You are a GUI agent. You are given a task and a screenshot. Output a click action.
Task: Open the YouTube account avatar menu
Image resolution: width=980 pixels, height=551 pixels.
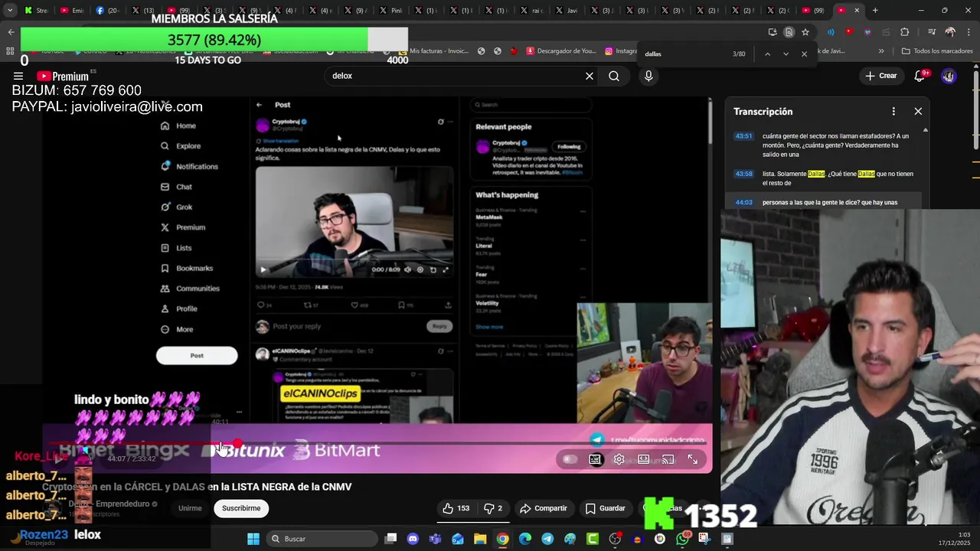(949, 76)
